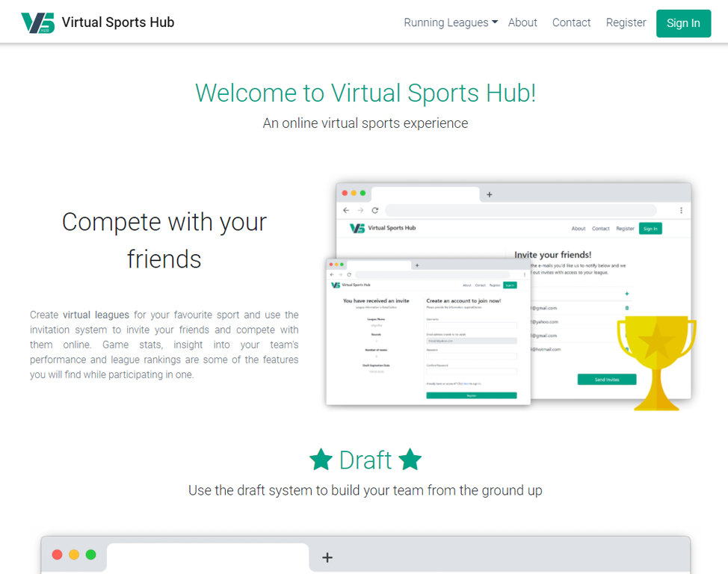The image size is (728, 574).
Task: Click the green traffic-light dot in the bottom mockup
Action: [91, 555]
